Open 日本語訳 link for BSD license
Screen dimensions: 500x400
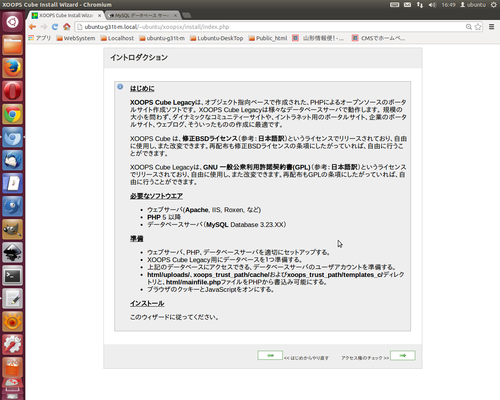click(x=272, y=138)
